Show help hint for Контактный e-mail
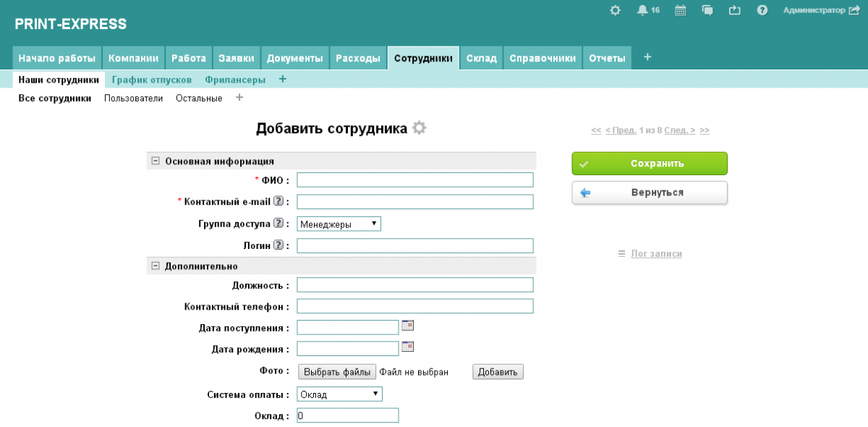This screenshot has width=868, height=427. point(278,202)
